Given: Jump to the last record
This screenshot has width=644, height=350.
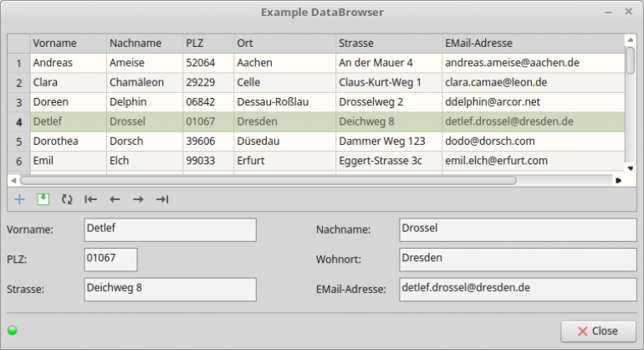Looking at the screenshot, I should click(x=162, y=199).
